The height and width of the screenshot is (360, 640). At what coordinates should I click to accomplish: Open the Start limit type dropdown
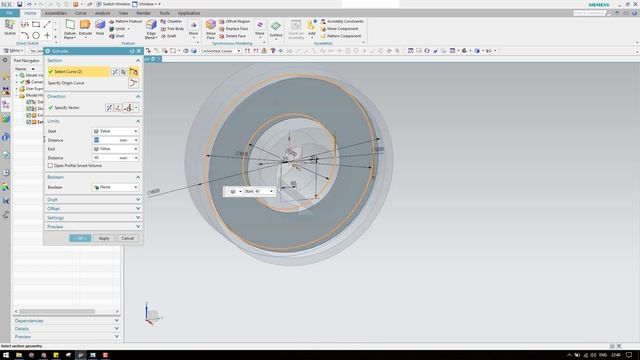click(116, 131)
